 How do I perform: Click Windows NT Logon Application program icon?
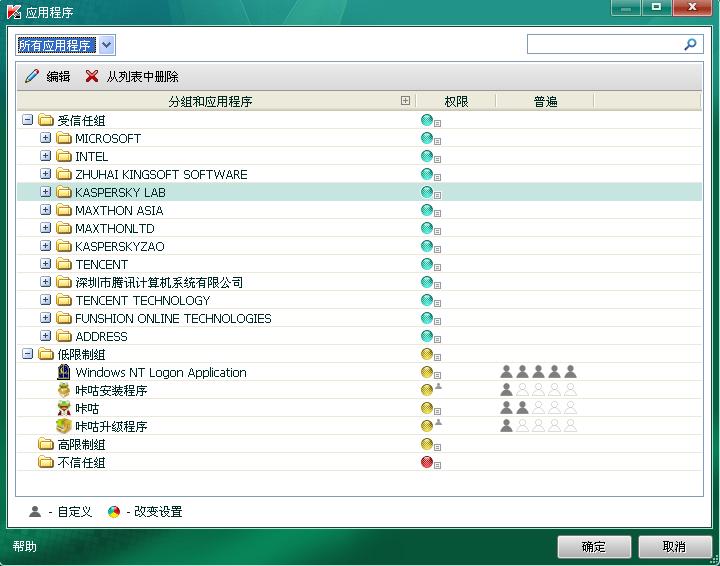click(64, 372)
